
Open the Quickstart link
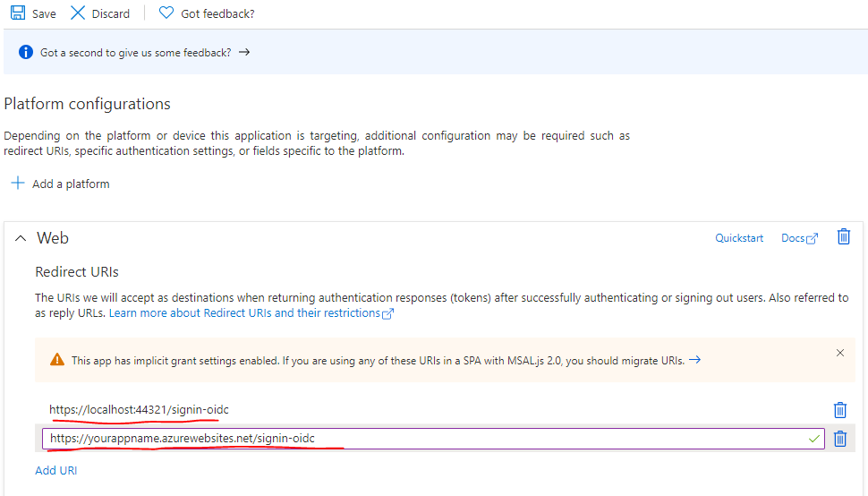pyautogui.click(x=739, y=238)
